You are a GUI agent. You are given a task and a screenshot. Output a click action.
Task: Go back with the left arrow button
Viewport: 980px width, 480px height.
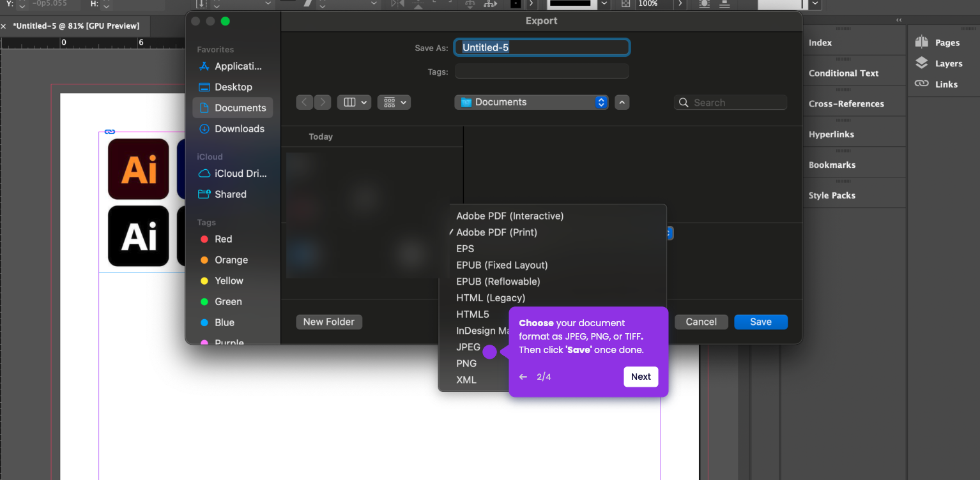[x=305, y=102]
